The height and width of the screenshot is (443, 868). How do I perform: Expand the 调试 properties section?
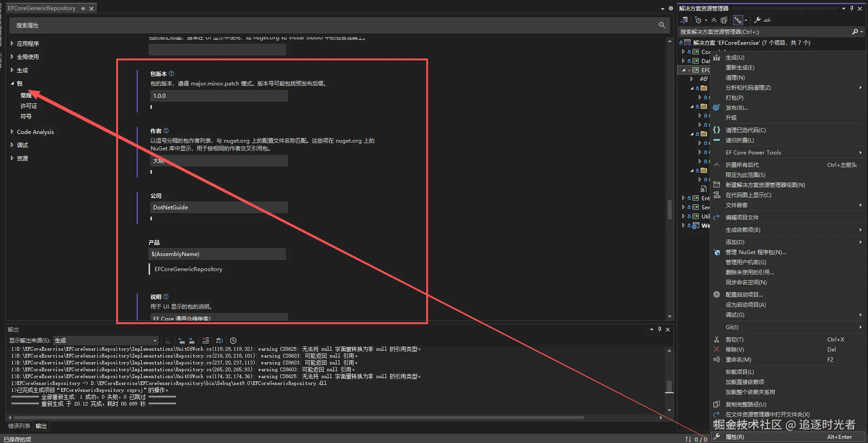point(12,145)
